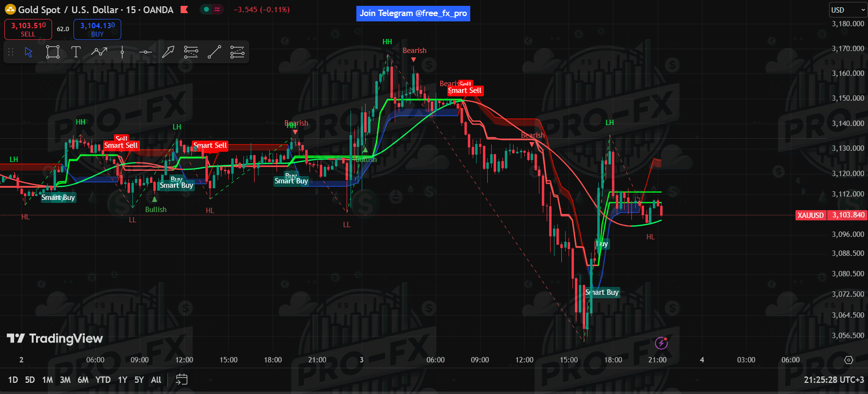Click the Gold Spot / U.S. Dollar title
868x394 pixels.
(68, 10)
